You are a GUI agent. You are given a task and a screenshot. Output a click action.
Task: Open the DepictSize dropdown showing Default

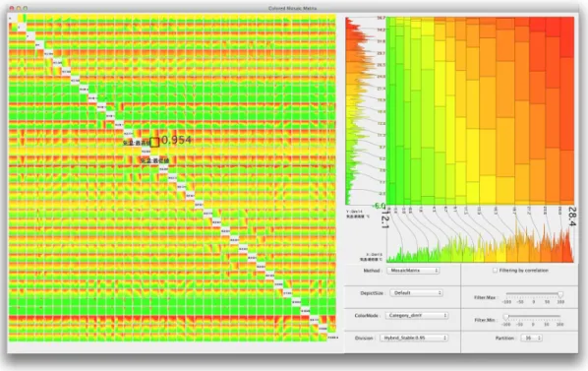[x=416, y=292]
